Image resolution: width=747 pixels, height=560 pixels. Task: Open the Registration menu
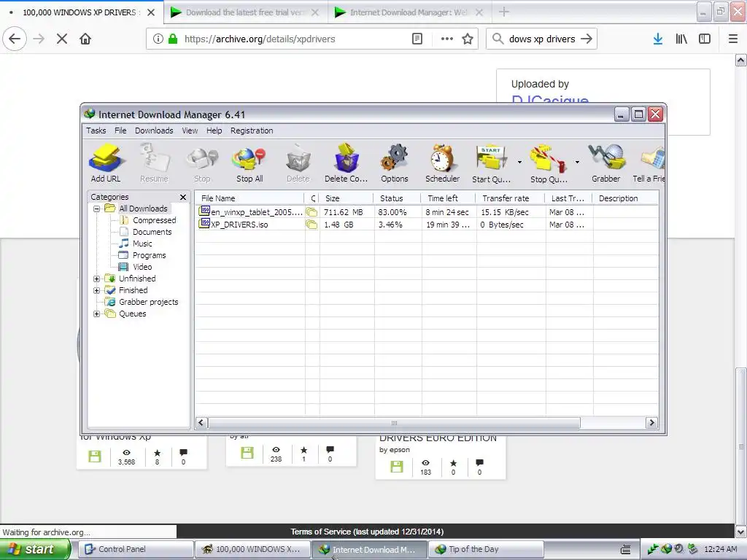pos(252,131)
